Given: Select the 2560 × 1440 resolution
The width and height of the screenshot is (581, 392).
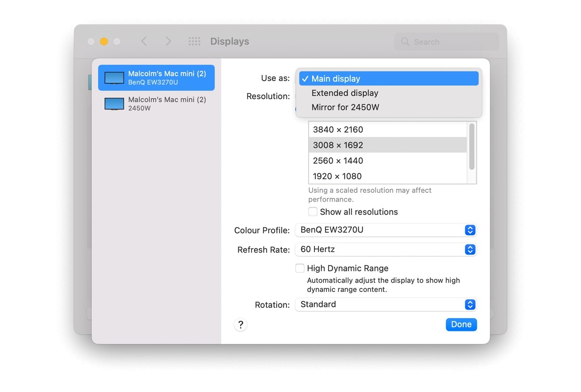Looking at the screenshot, I should pos(338,160).
